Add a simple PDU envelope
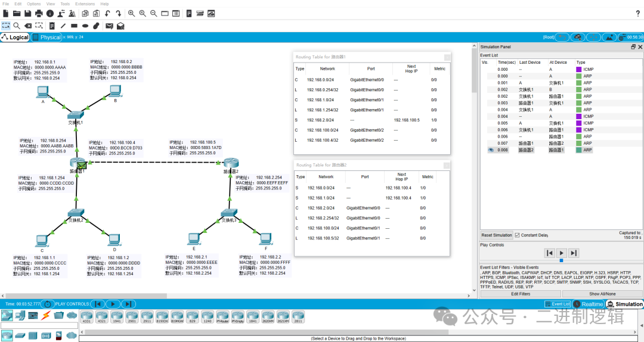 109,26
